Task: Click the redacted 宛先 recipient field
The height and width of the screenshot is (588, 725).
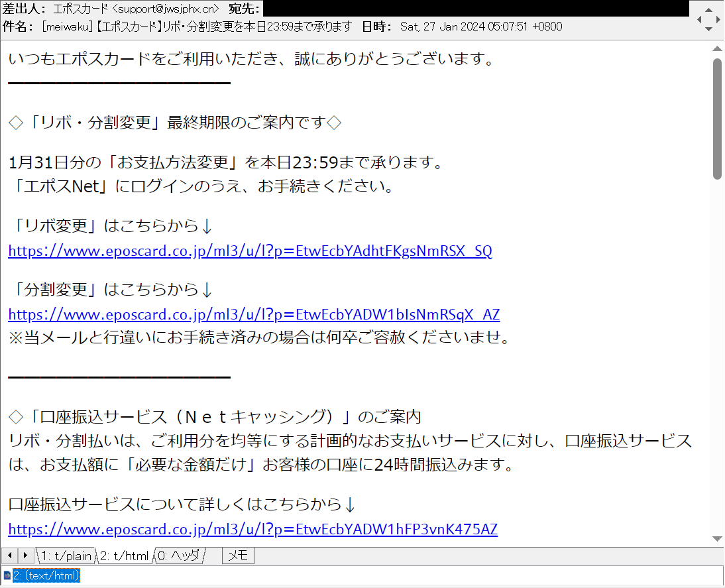Action: click(x=476, y=9)
